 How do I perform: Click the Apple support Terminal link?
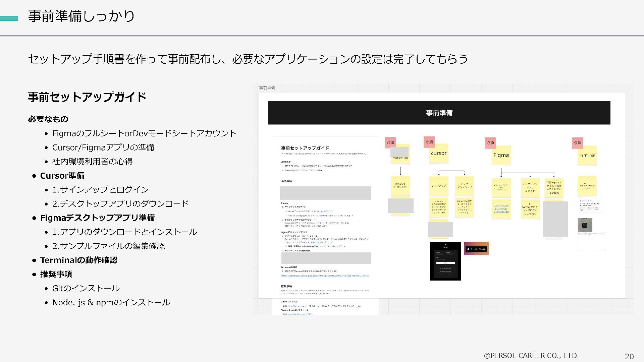[325, 276]
